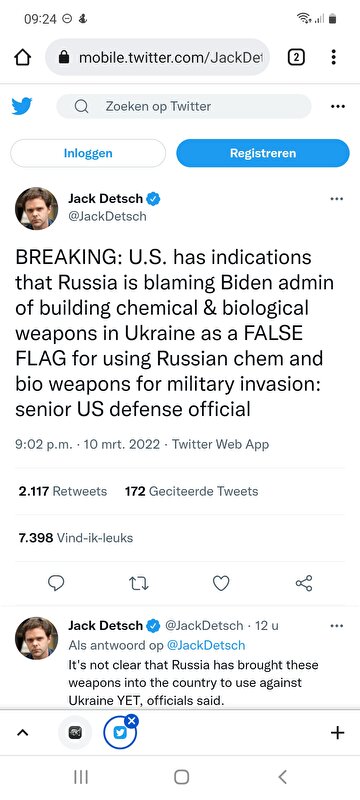
Task: Tap the Inloggen button
Action: point(88,153)
